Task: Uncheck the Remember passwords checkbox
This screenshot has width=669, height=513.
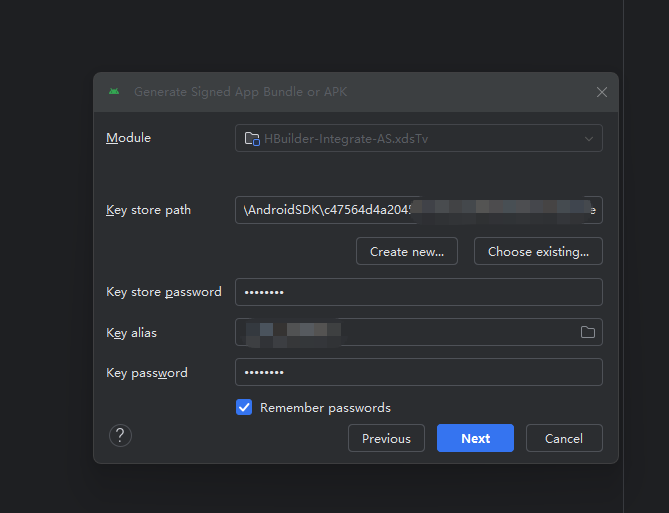Action: tap(244, 407)
